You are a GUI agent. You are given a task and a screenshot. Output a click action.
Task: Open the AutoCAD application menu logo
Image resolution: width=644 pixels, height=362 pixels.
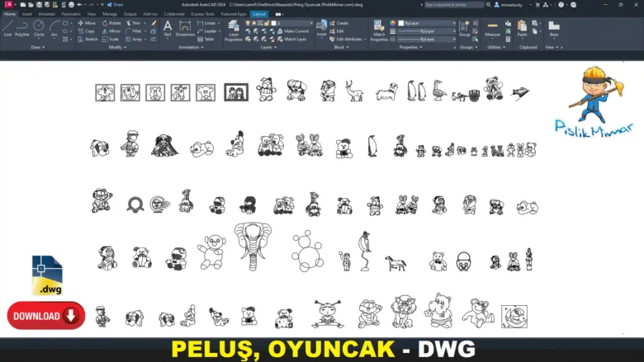click(8, 4)
